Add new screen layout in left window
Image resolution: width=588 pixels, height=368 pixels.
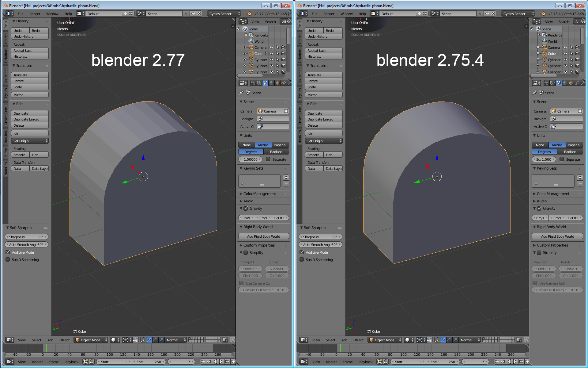point(126,13)
